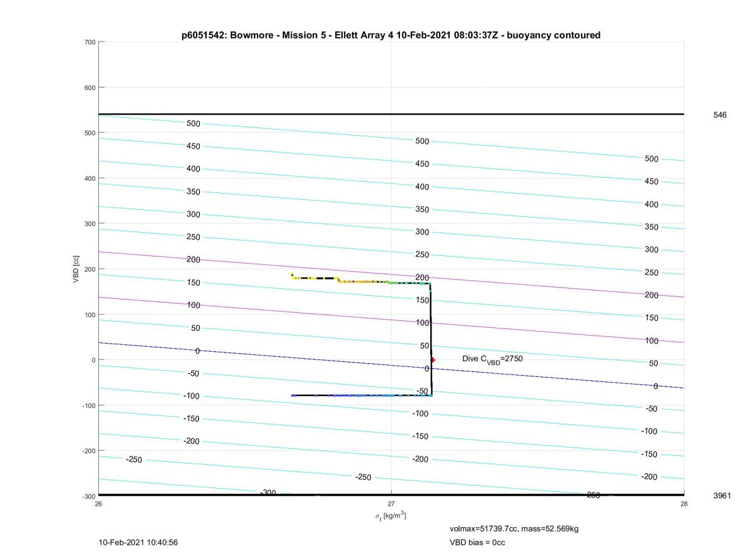Click the y-axis tick label '-200'

click(x=88, y=451)
